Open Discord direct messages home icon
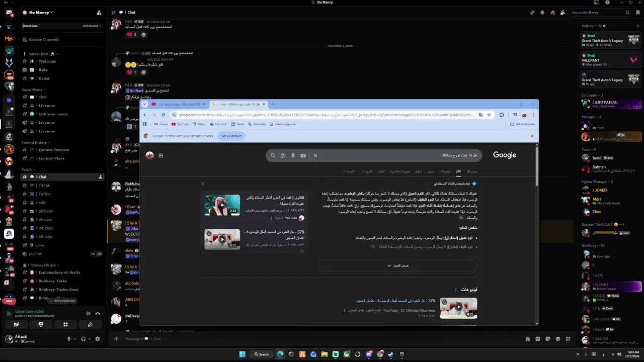 (9, 13)
